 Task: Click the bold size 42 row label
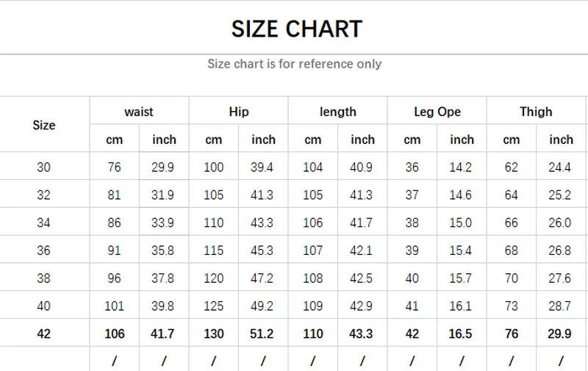coord(44,334)
